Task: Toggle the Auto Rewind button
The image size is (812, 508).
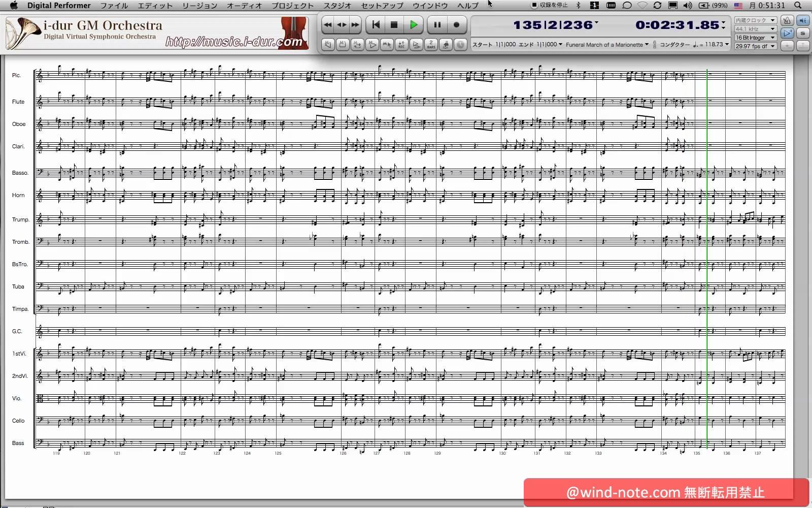Action: click(328, 45)
